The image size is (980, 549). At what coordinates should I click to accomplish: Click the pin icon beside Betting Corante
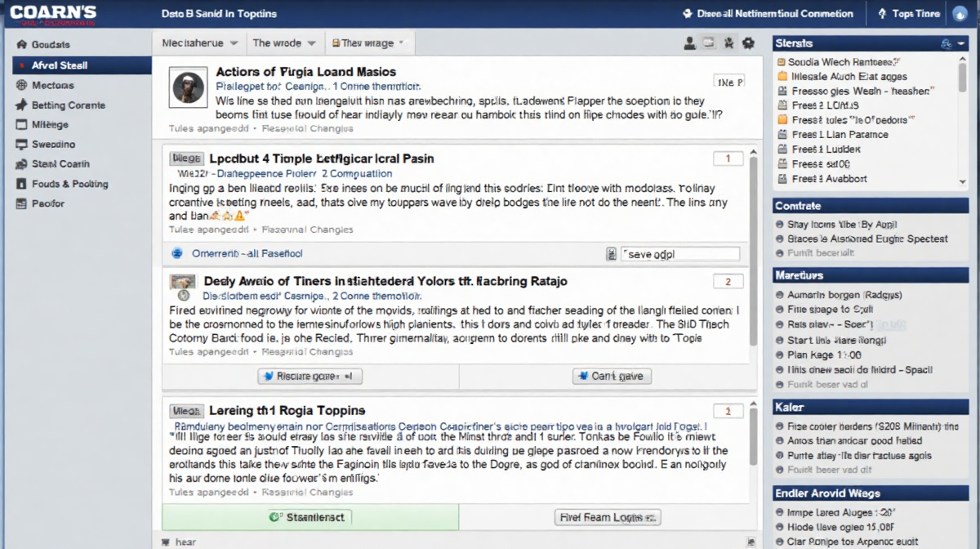point(21,105)
